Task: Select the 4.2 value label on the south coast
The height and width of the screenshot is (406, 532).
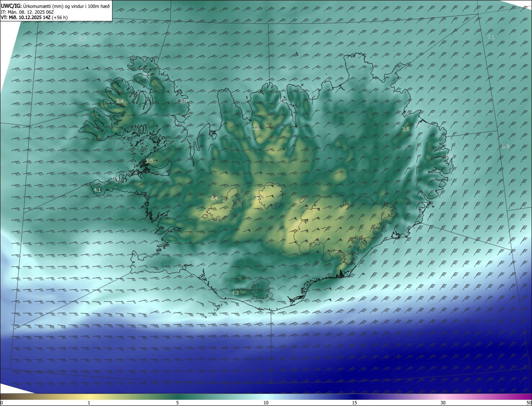Action: pos(235,293)
